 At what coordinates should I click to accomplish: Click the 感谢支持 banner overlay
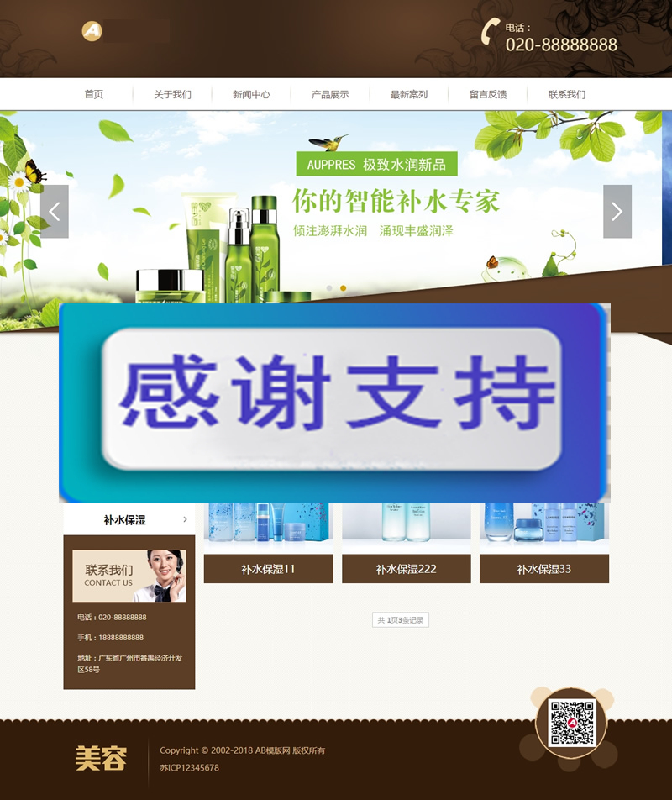tap(334, 397)
